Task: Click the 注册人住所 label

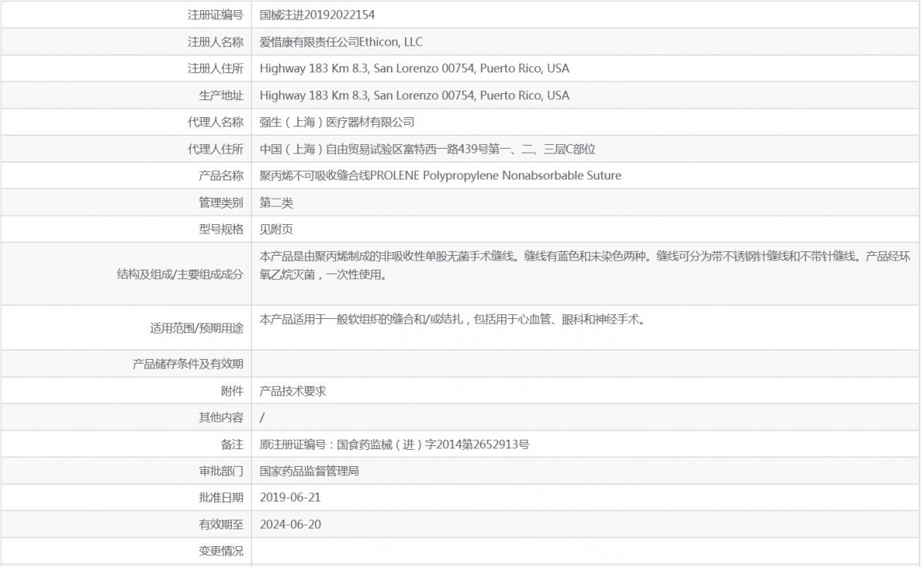Action: tap(216, 69)
